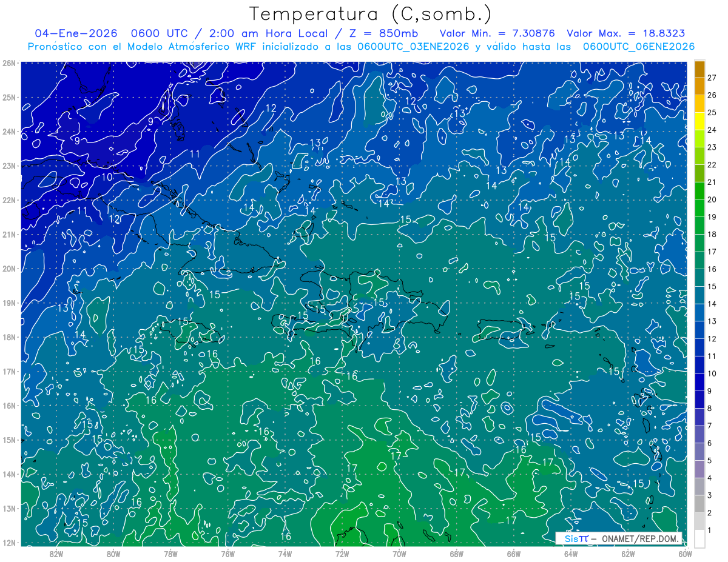Click the valid-until time '0600UTC_06ENE2026'
Image resolution: width=728 pixels, height=562 pixels.
tap(639, 47)
